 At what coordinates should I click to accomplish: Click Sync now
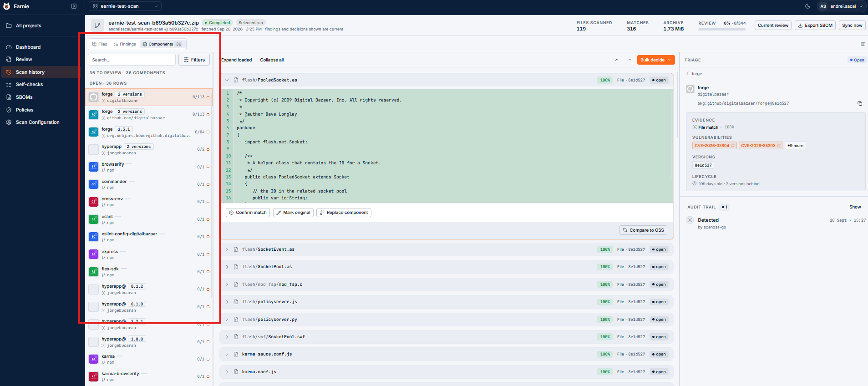tap(852, 25)
